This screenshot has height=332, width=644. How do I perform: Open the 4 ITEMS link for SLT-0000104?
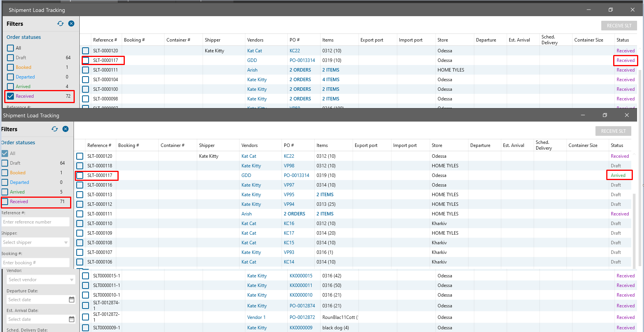[x=331, y=80]
